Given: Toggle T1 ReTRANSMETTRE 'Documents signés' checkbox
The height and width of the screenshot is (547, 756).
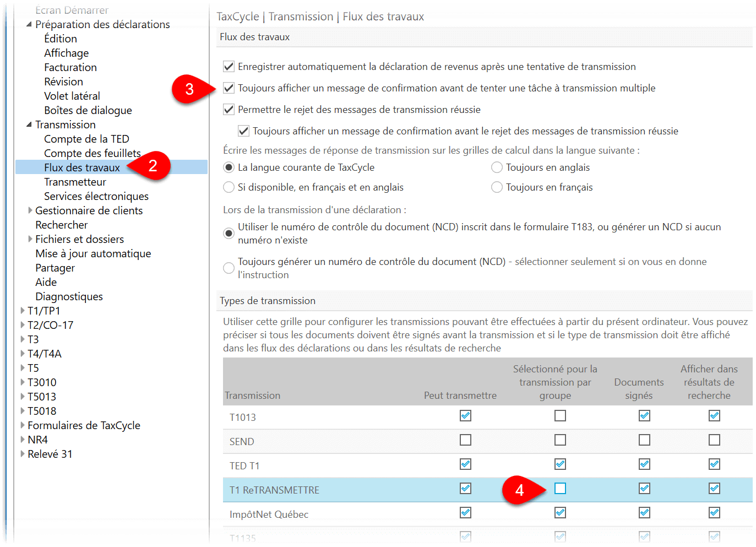Looking at the screenshot, I should coord(644,489).
